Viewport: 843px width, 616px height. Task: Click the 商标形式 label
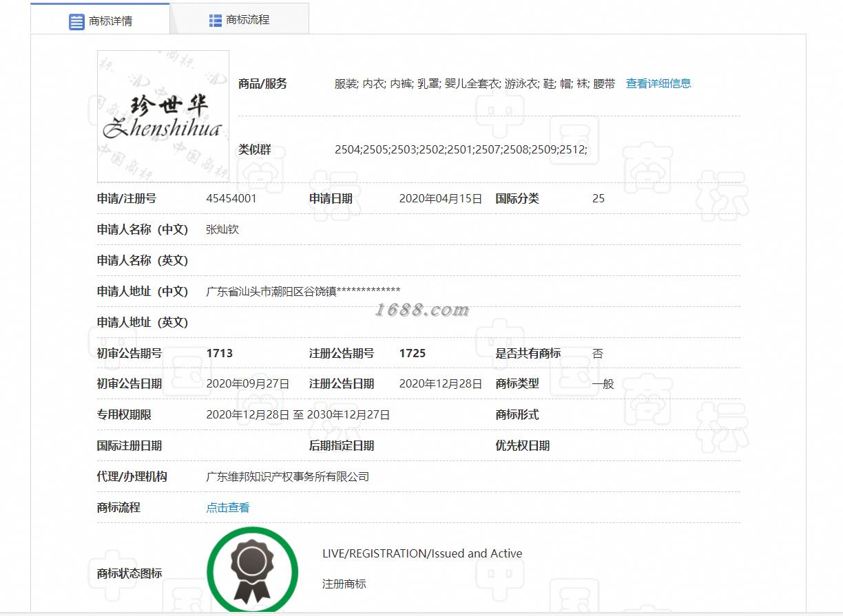point(517,414)
